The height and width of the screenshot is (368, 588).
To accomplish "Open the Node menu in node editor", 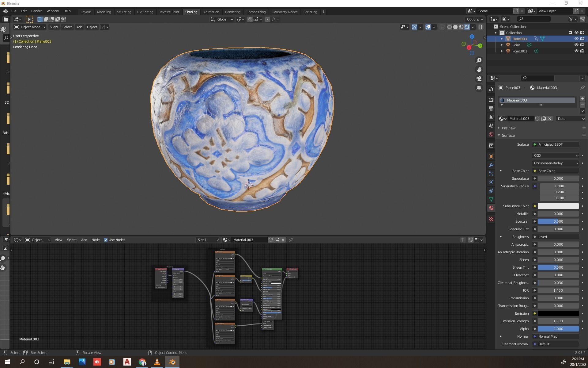I will [x=95, y=240].
